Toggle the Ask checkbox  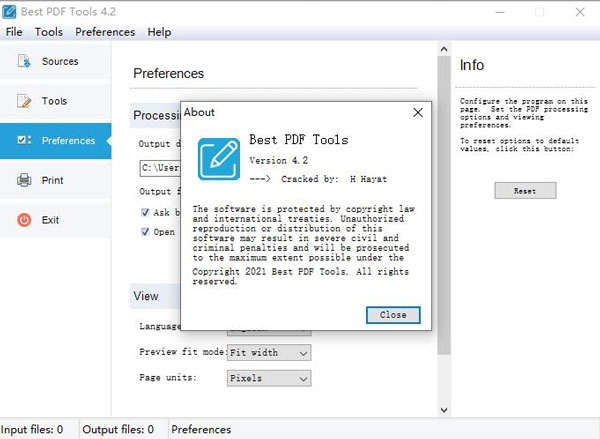[x=145, y=212]
